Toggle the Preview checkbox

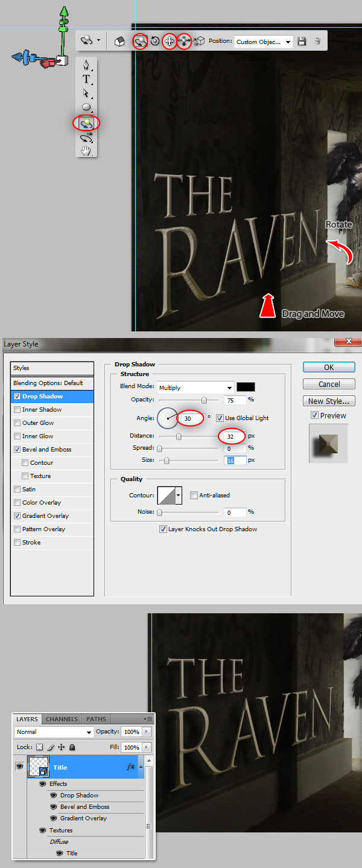(x=314, y=415)
